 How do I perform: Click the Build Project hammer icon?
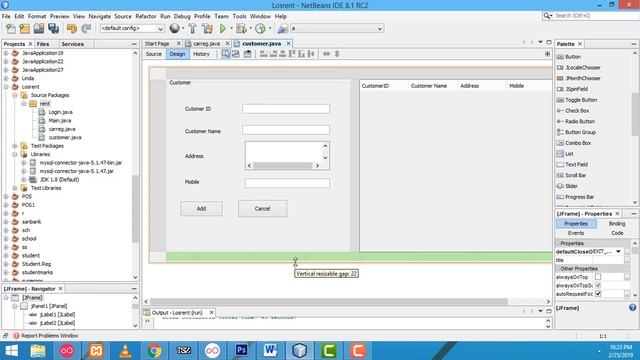[x=192, y=29]
